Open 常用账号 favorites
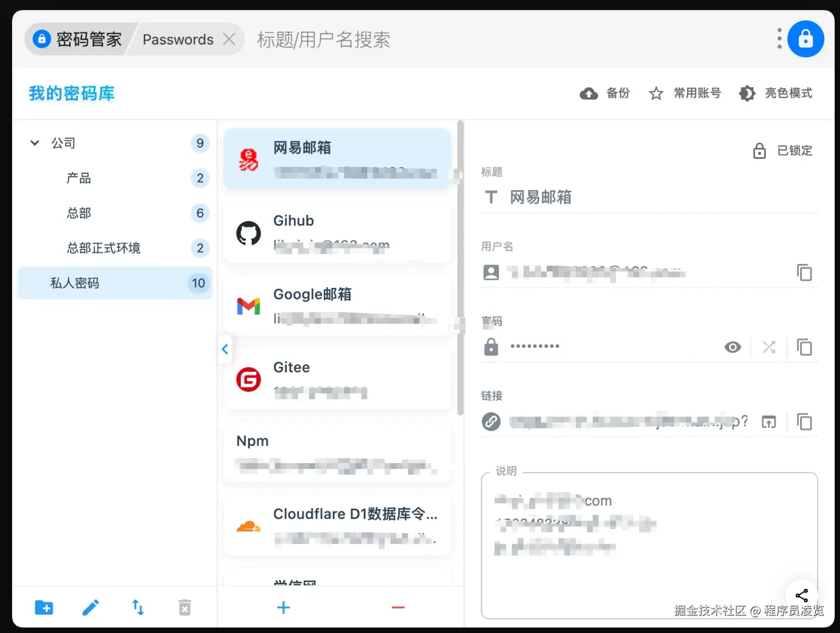The height and width of the screenshot is (633, 840). click(x=685, y=93)
